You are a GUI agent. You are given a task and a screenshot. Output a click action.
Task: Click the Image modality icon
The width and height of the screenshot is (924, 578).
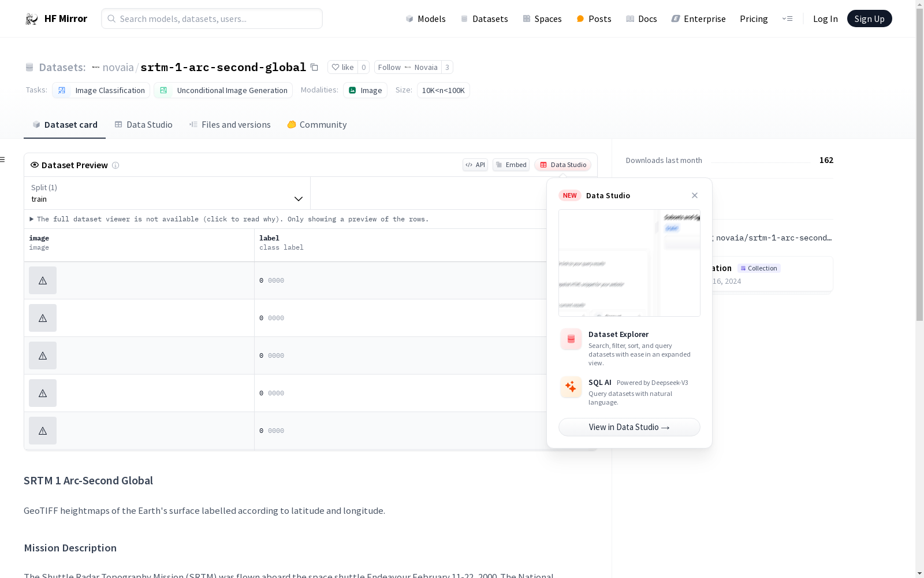tap(352, 90)
